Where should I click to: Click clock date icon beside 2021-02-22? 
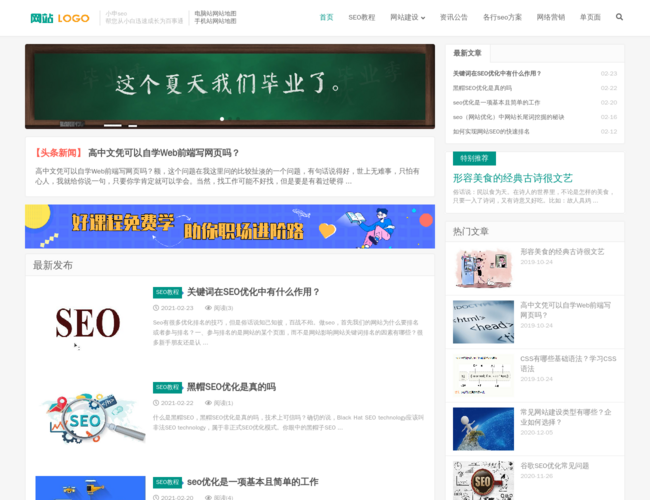click(156, 403)
